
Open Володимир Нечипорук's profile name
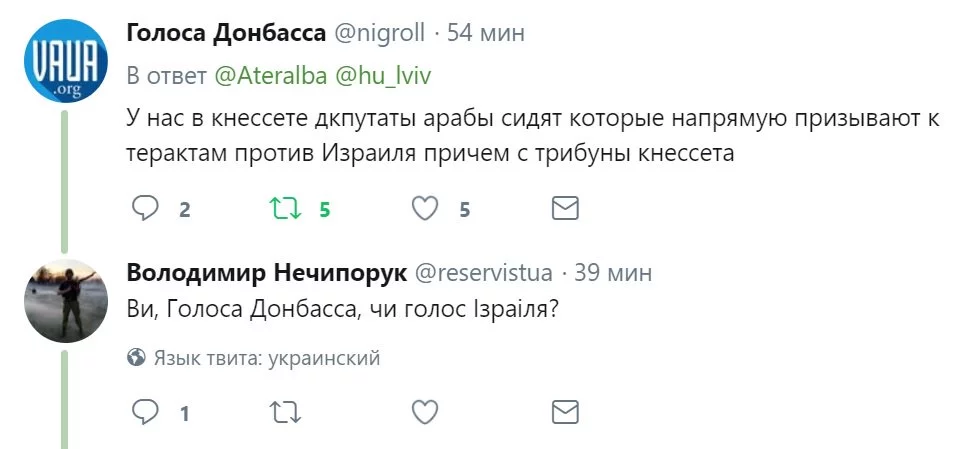click(x=265, y=272)
